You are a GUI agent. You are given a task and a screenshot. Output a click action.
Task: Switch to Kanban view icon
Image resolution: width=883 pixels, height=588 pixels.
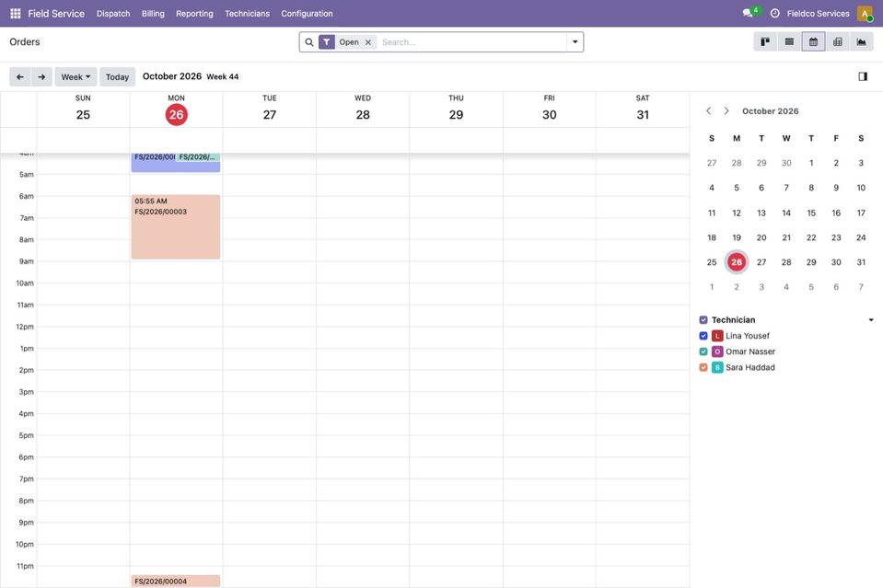(x=765, y=41)
